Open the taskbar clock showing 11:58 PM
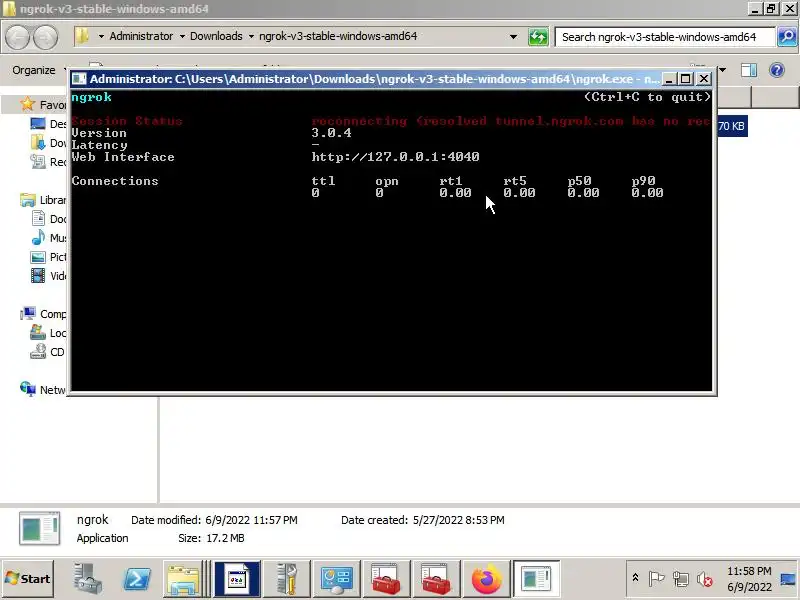Image resolution: width=800 pixels, height=600 pixels. pos(749,579)
